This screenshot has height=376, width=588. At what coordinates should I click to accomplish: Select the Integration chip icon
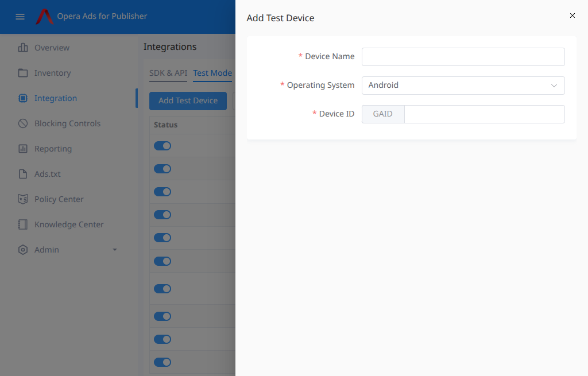point(23,98)
